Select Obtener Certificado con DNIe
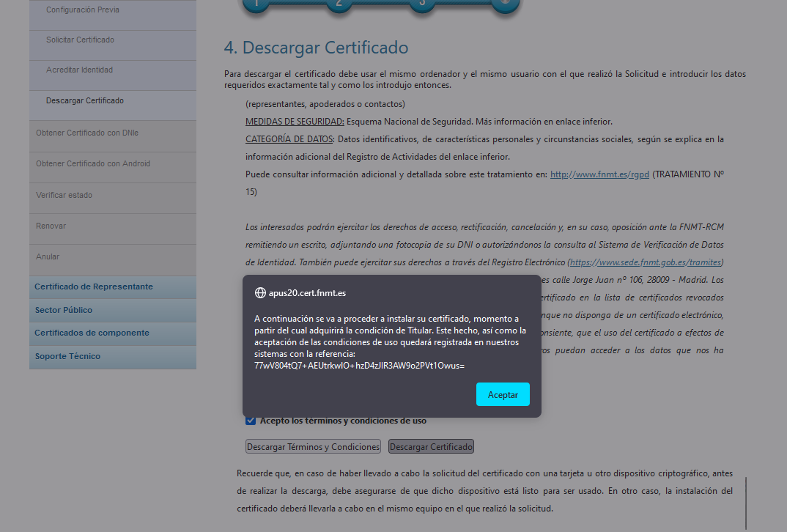 [x=87, y=133]
